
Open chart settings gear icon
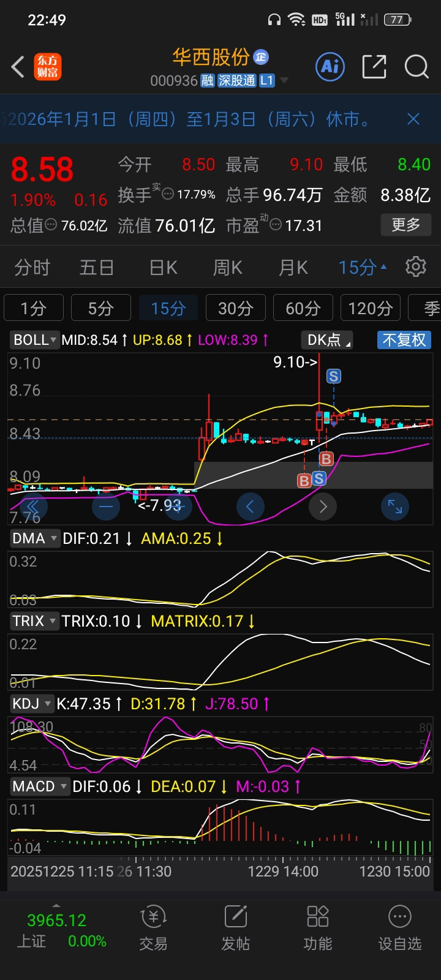(416, 267)
